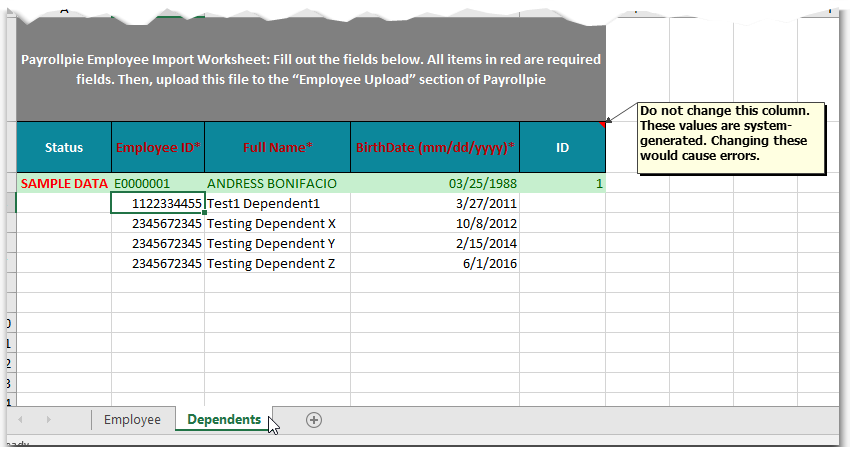Screen dimensions: 850x456
Task: Click the Payrollpie Import Worksheet instruction banner
Action: point(311,69)
